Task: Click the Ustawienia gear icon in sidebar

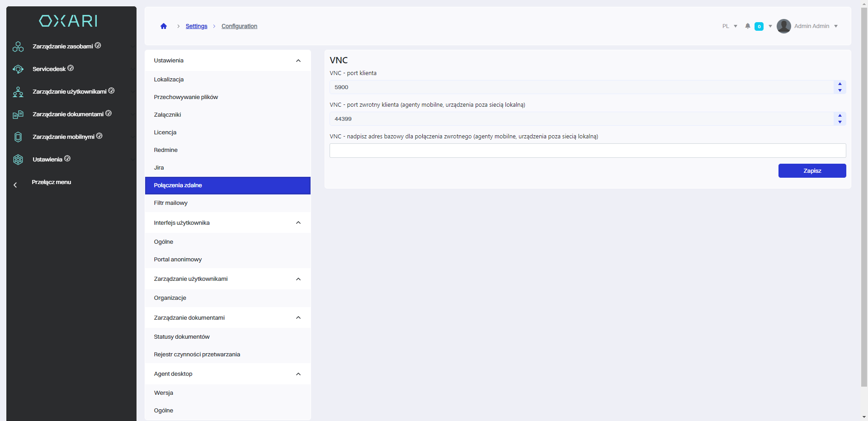Action: [18, 160]
